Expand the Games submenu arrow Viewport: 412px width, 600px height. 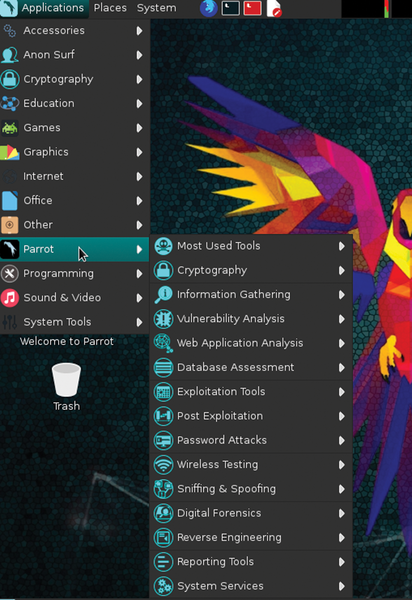click(139, 128)
